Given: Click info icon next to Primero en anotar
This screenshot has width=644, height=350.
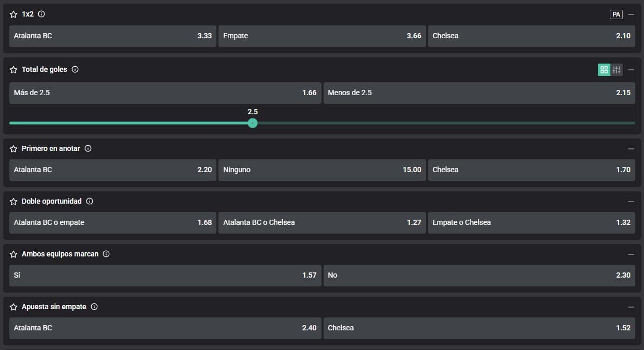Looking at the screenshot, I should [88, 148].
